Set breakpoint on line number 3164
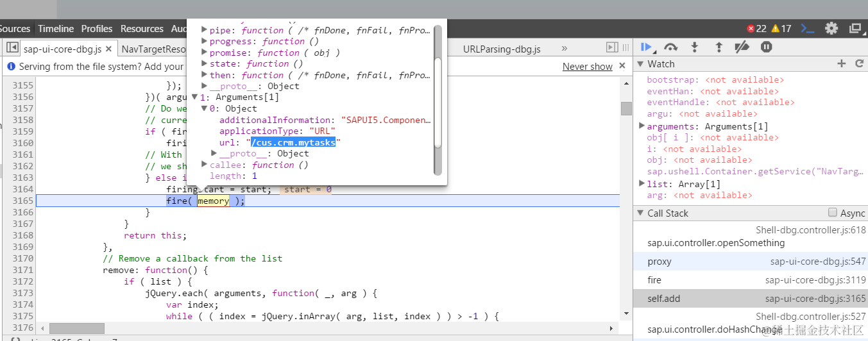Viewport: 868px width, 341px height. pyautogui.click(x=23, y=189)
